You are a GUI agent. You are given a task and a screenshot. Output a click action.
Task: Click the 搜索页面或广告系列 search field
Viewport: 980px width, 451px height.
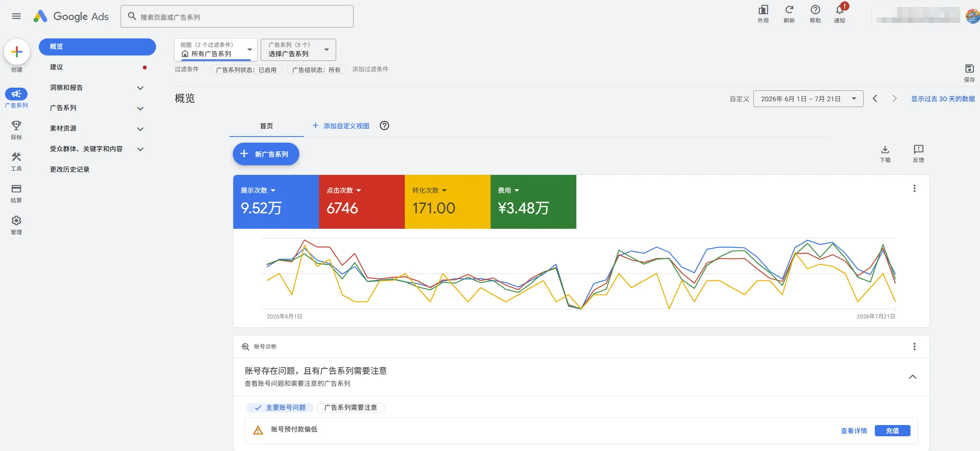(237, 16)
